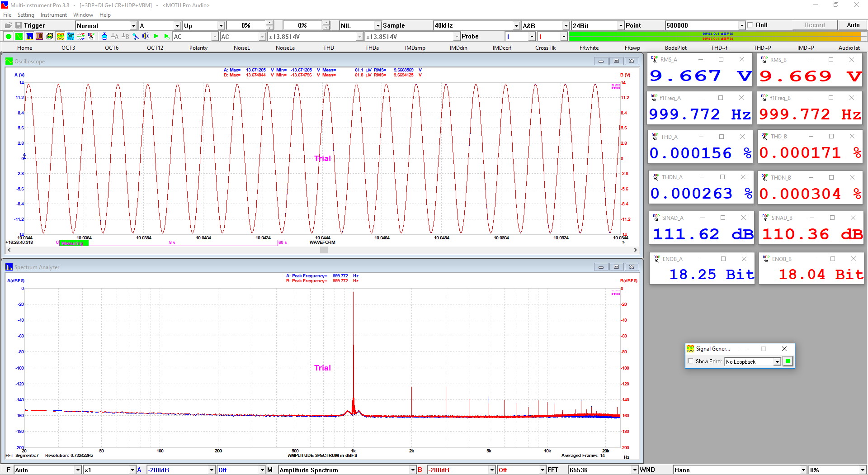Open the DDP viewer icon

pos(91,37)
